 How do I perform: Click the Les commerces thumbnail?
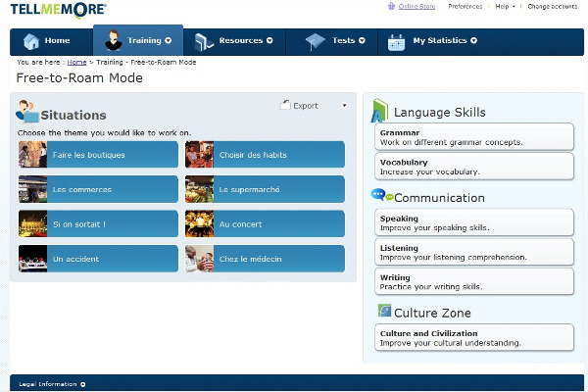[33, 189]
